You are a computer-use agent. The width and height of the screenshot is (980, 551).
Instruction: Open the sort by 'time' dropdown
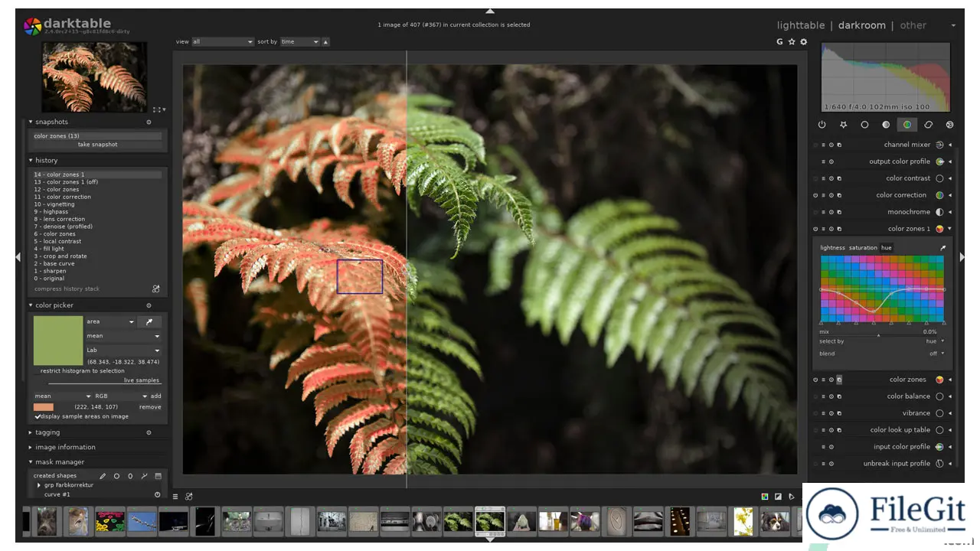[x=299, y=41]
